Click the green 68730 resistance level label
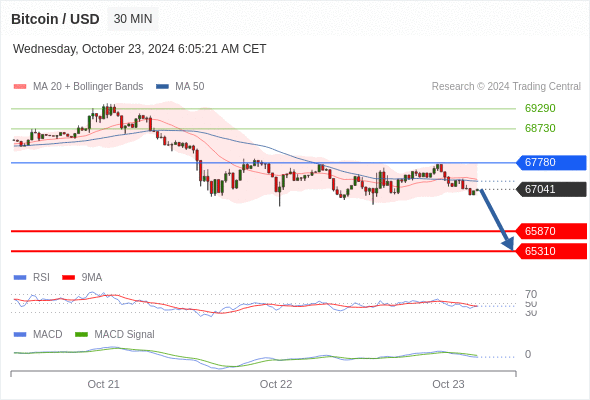The height and width of the screenshot is (400, 590). 540,128
